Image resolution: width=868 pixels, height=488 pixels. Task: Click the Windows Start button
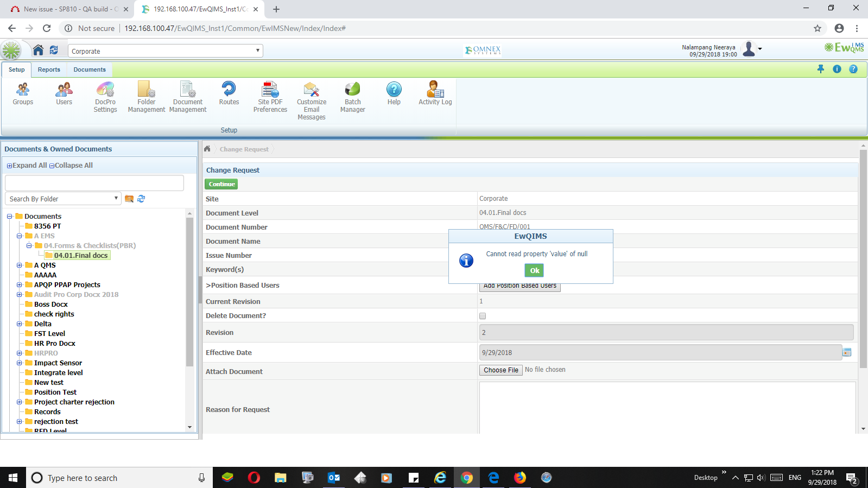(x=13, y=478)
